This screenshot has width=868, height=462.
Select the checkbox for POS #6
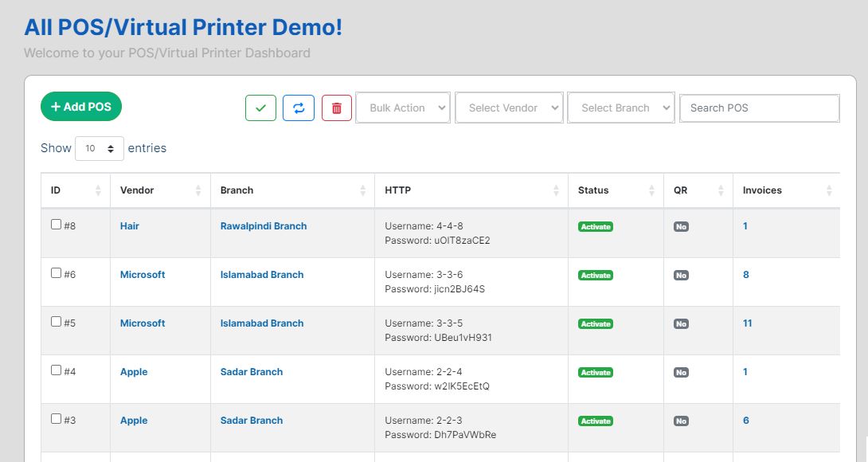57,273
